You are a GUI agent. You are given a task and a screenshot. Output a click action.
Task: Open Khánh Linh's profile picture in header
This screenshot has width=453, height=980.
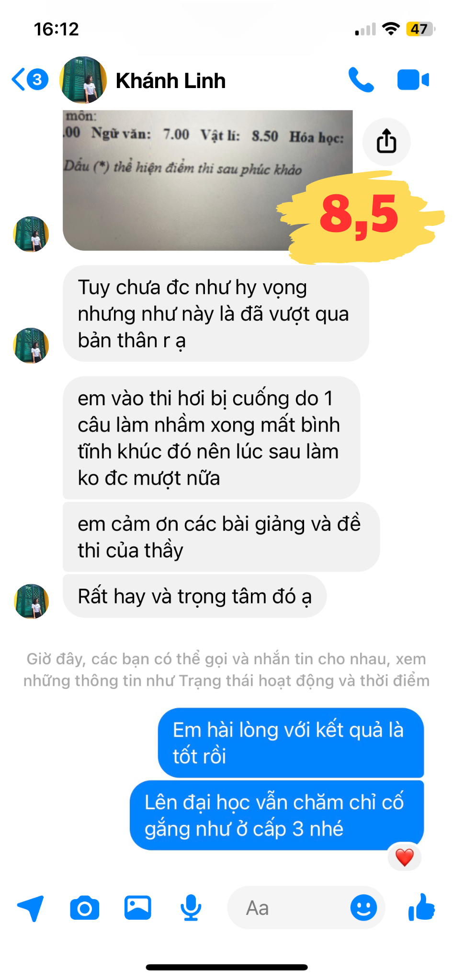(x=83, y=80)
